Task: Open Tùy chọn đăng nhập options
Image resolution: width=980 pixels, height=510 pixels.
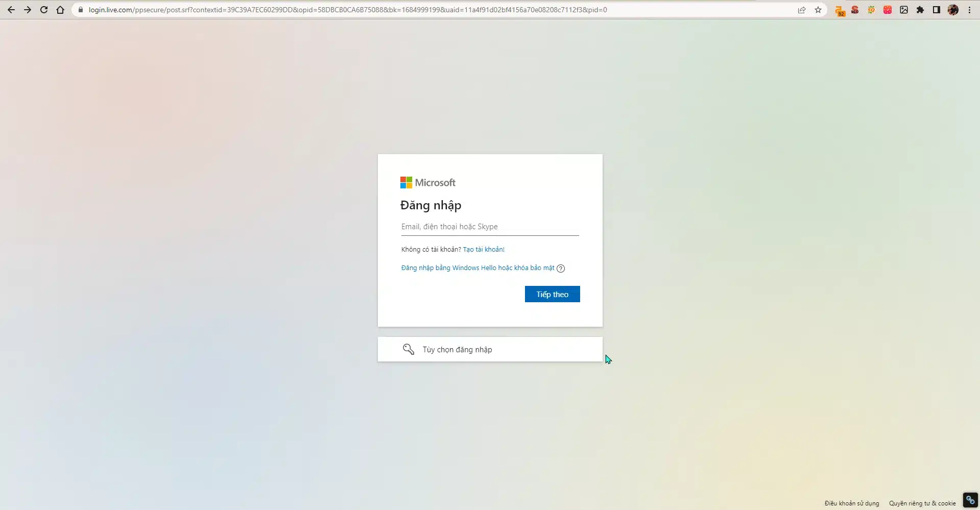Action: tap(490, 349)
